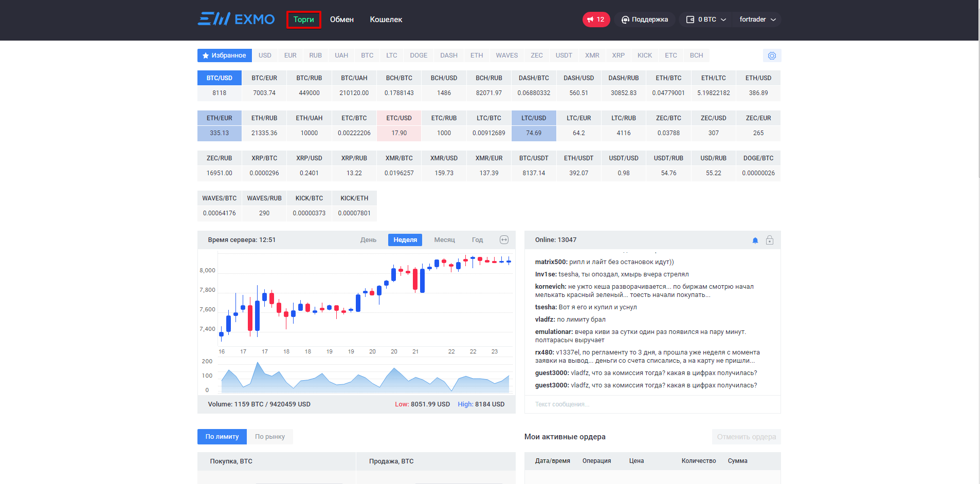The height and width of the screenshot is (484, 980).
Task: Open notifications megaphone badge showing 12
Action: (596, 20)
